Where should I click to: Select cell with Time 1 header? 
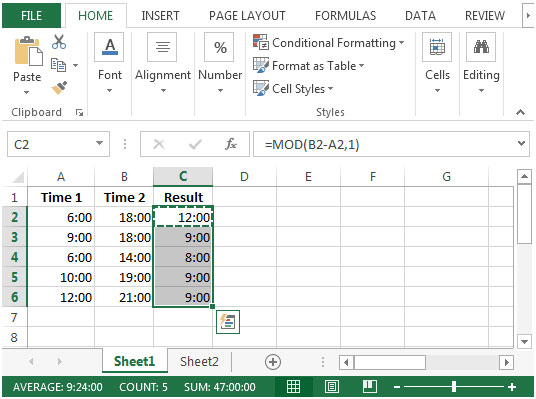(x=61, y=197)
